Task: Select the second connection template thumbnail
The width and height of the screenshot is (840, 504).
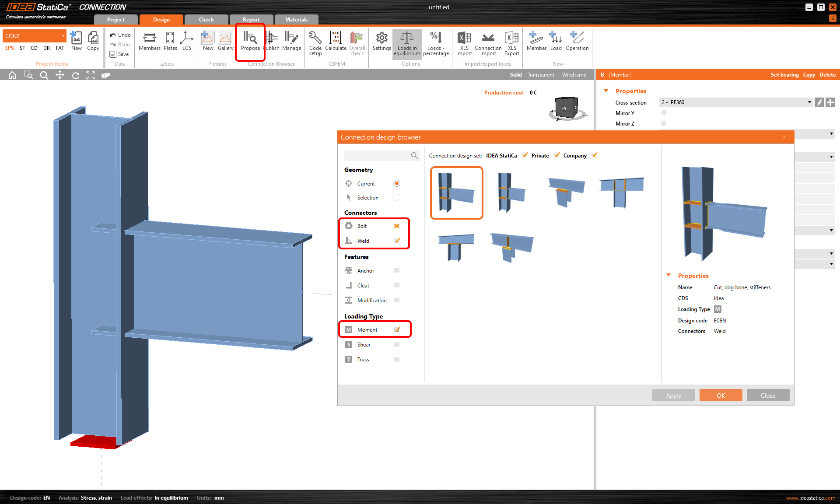Action: pyautogui.click(x=511, y=192)
